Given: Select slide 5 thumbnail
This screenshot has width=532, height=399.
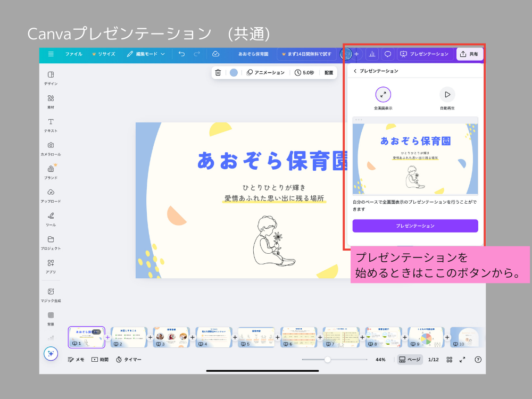Looking at the screenshot, I should [256, 337].
